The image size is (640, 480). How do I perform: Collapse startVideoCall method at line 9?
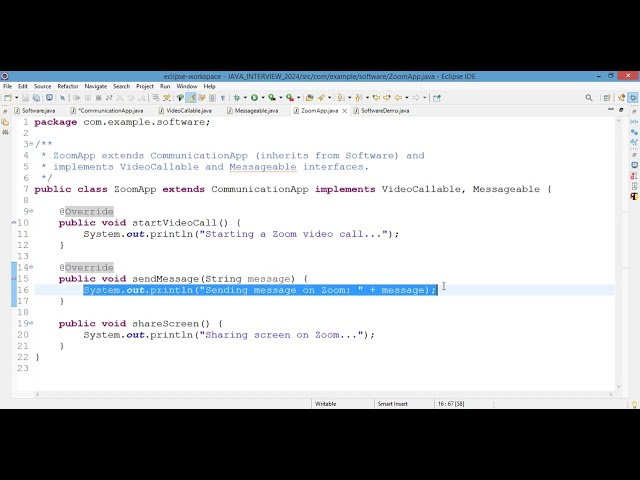31,211
